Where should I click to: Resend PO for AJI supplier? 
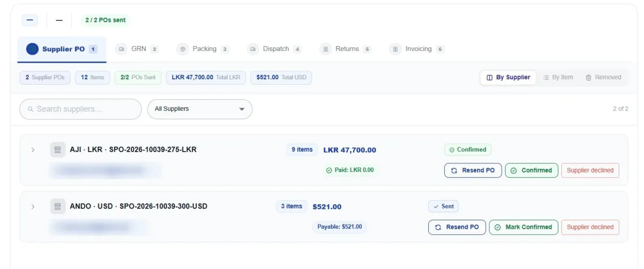pos(473,170)
